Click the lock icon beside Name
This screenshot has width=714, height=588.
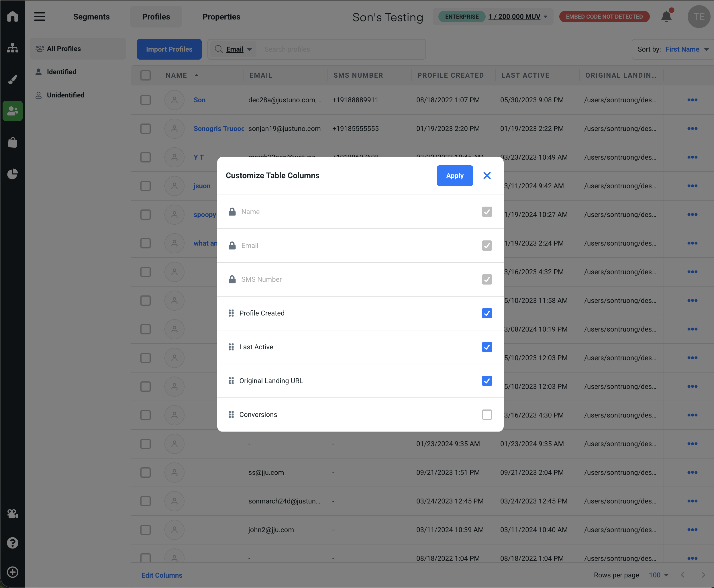point(232,212)
